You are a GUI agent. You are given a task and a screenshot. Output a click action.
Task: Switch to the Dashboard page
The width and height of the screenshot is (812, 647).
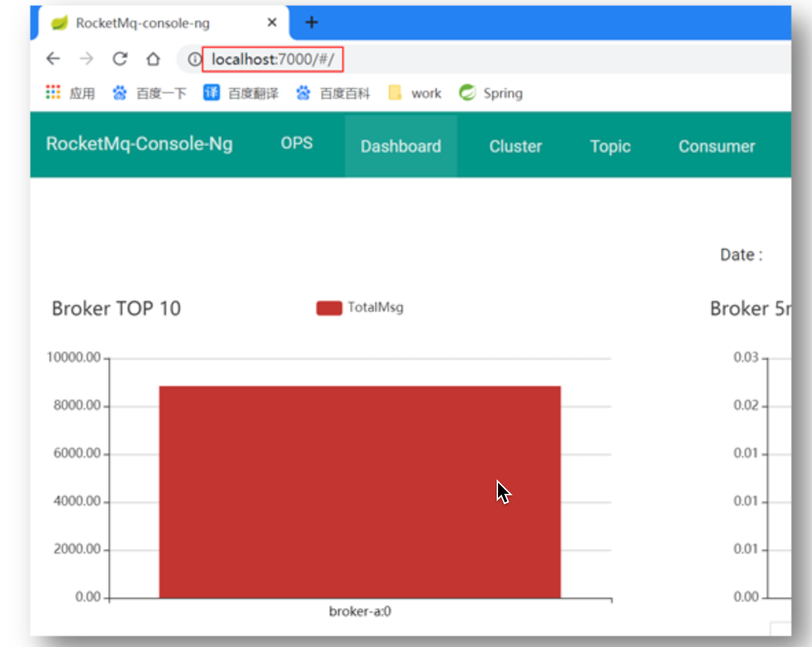pos(401,146)
